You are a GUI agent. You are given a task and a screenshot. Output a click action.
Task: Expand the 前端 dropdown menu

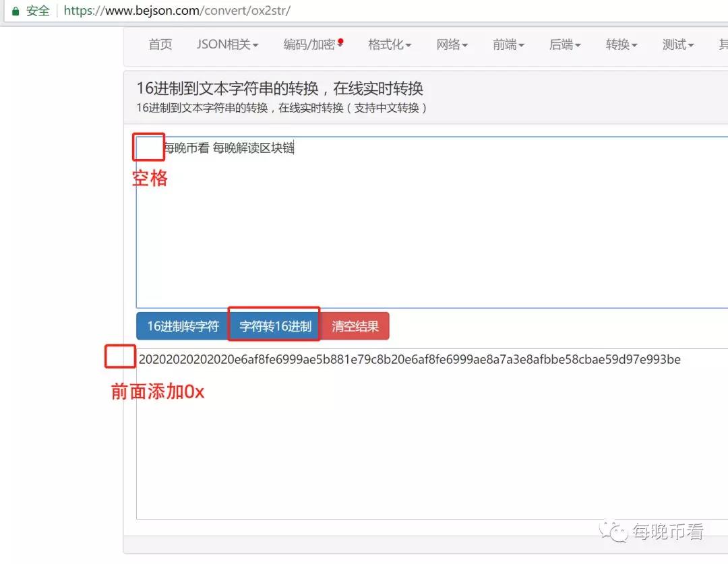pos(508,44)
